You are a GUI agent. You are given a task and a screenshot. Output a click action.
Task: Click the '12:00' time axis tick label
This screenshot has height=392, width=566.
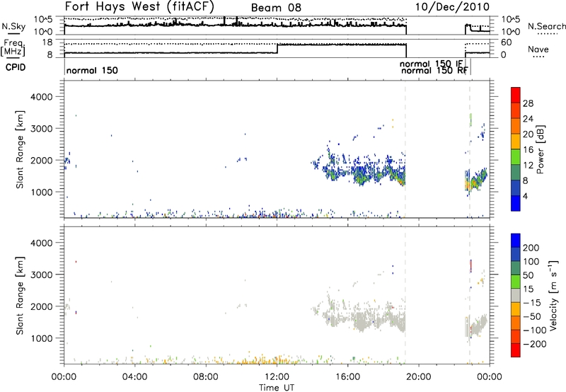[x=277, y=377]
